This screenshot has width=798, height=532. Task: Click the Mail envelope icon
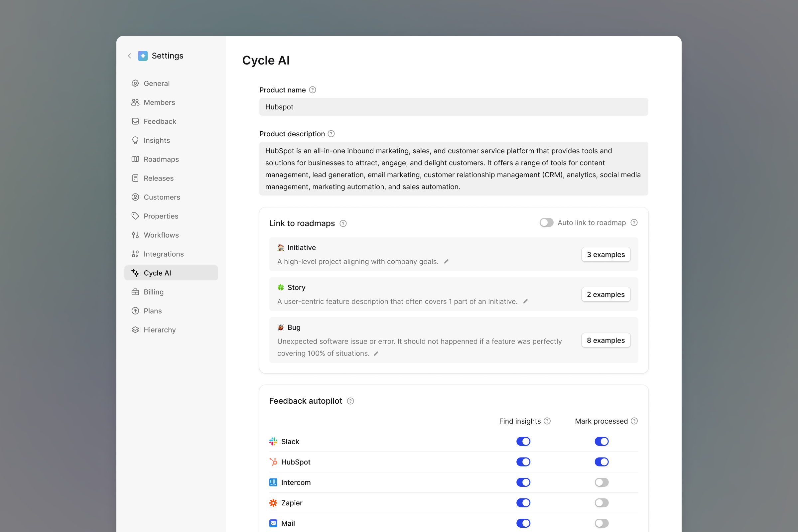click(273, 523)
